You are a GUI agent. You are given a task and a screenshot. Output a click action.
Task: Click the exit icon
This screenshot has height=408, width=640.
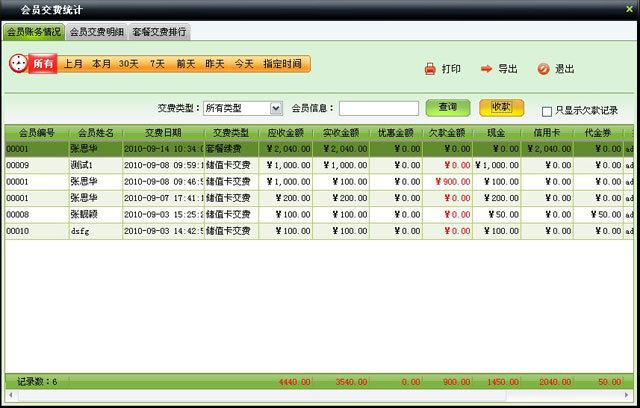click(x=543, y=69)
